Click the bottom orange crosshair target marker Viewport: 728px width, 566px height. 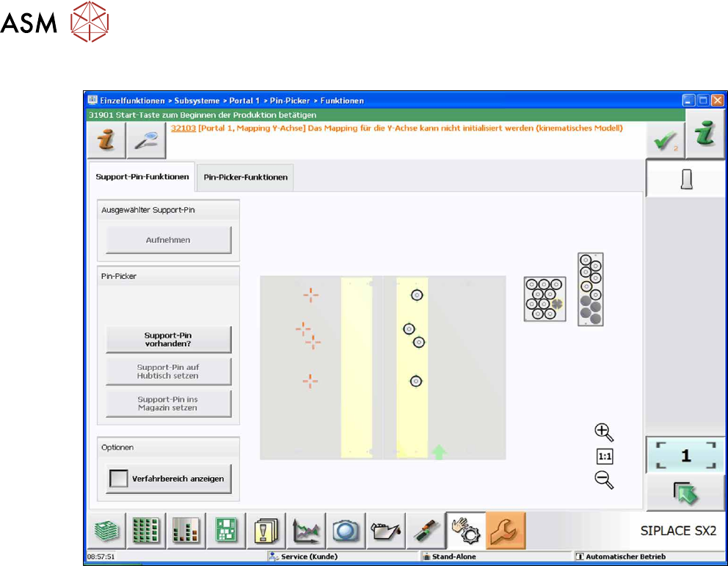pyautogui.click(x=310, y=381)
